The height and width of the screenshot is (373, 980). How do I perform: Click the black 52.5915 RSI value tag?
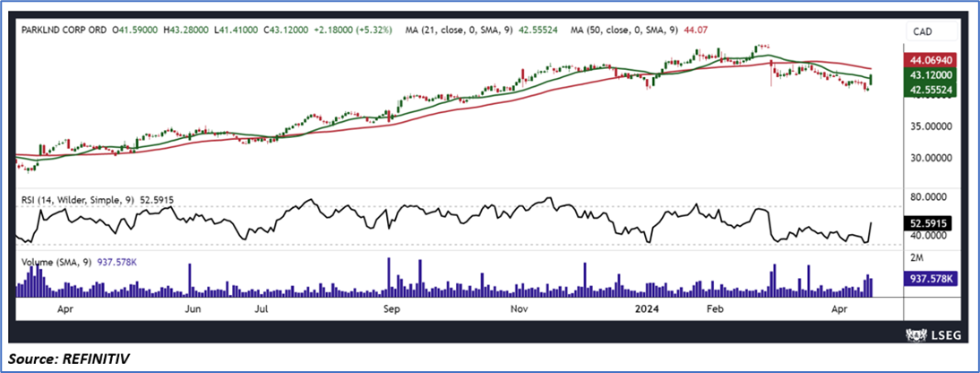click(928, 222)
